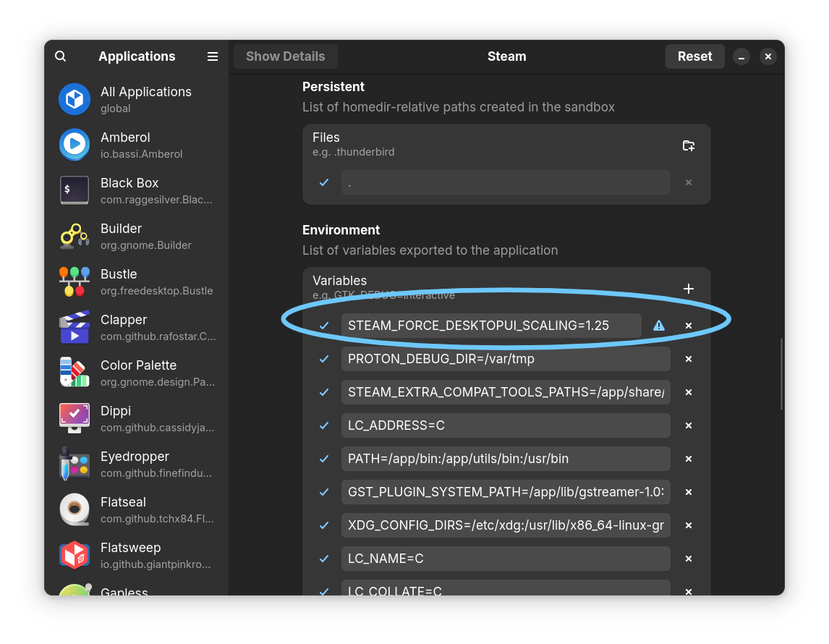Toggle checkmark for LC_ADDRESS=C
Image resolution: width=829 pixels, height=644 pixels.
[324, 425]
